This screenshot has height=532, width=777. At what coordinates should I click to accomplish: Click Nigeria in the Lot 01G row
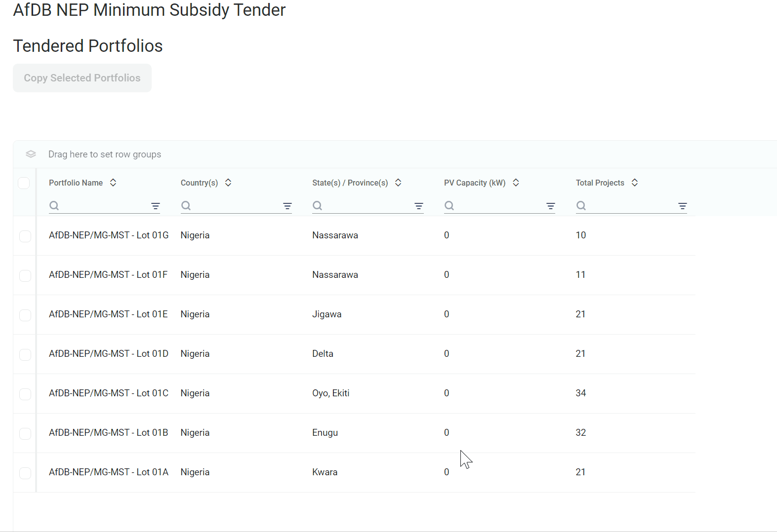point(195,235)
